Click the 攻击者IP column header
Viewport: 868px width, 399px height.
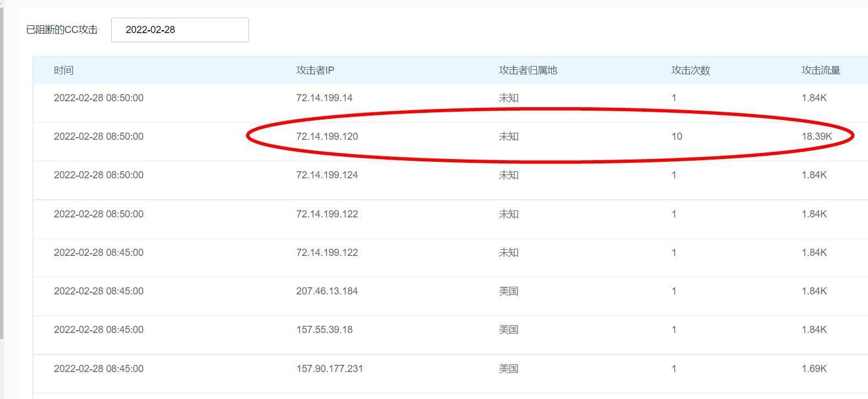tap(315, 70)
